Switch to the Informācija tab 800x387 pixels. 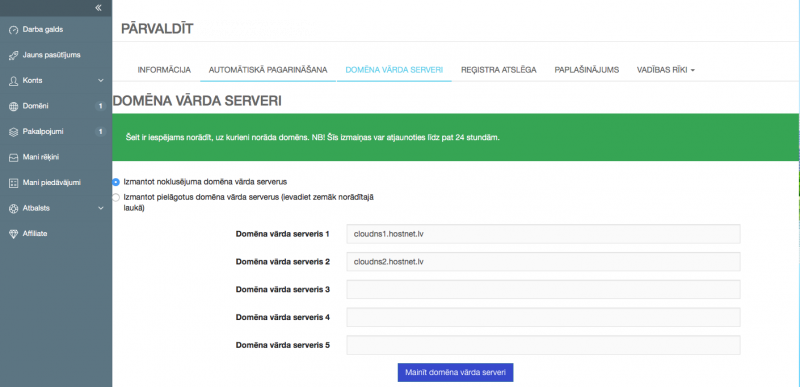(164, 70)
